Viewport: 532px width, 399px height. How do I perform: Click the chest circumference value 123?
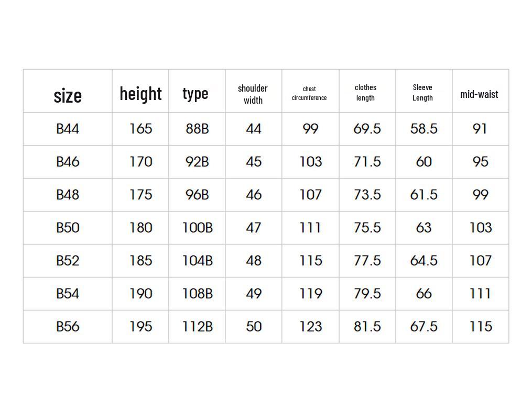pos(310,327)
